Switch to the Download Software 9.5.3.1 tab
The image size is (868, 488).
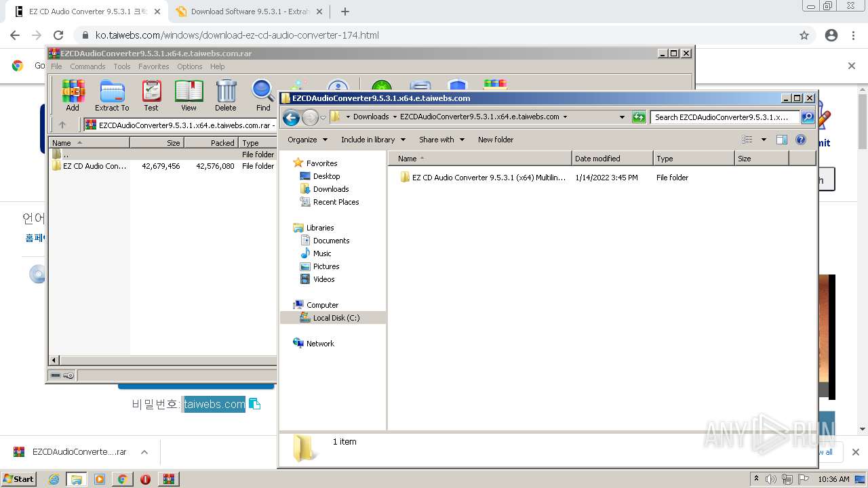(250, 12)
